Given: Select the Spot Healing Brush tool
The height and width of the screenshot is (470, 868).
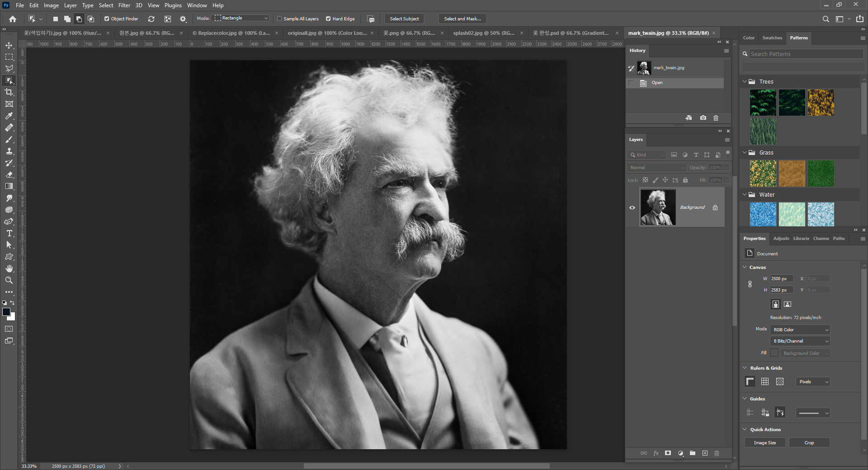Looking at the screenshot, I should (9, 127).
